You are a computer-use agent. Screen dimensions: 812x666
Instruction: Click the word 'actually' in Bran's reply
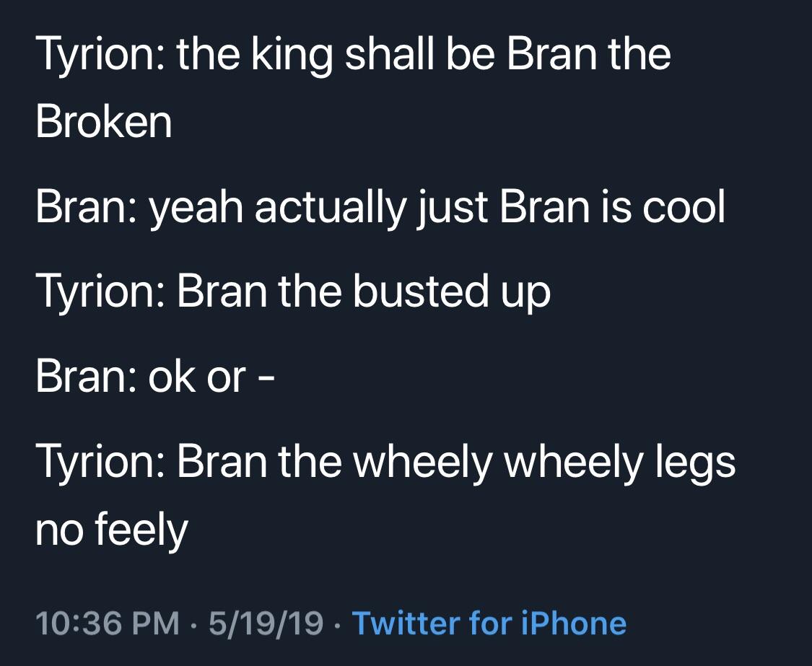[322, 208]
